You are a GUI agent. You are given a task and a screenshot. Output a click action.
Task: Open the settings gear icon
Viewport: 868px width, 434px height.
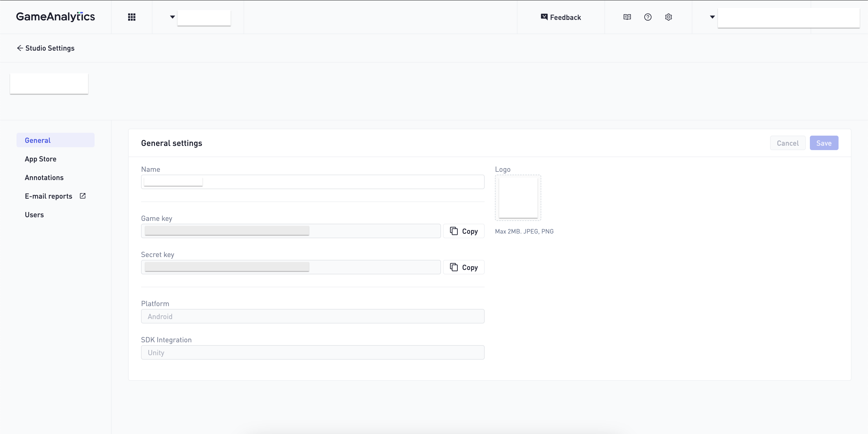pos(669,17)
